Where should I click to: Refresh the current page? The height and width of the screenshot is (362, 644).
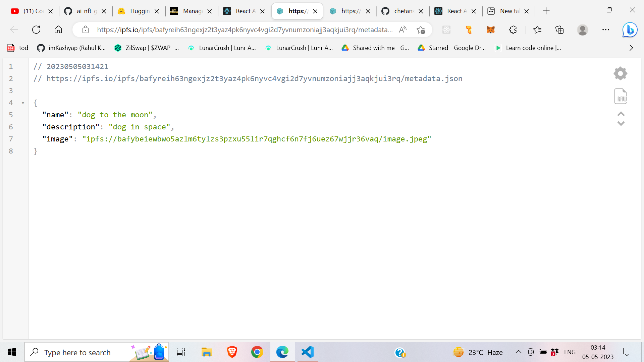pos(36,30)
